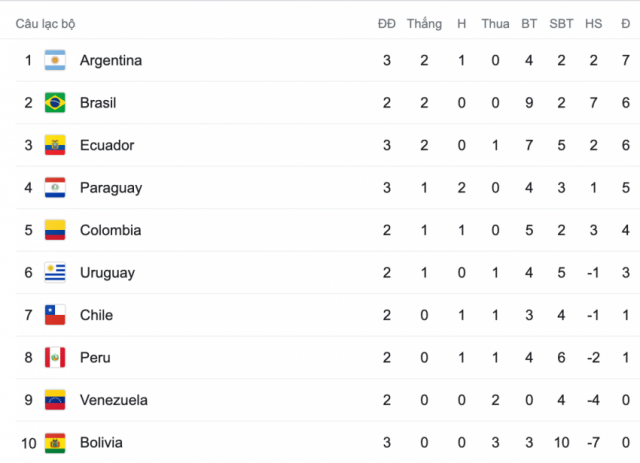Screen dimensions: 640x463
Task: Click the Uruguay flag icon
Action: [55, 272]
